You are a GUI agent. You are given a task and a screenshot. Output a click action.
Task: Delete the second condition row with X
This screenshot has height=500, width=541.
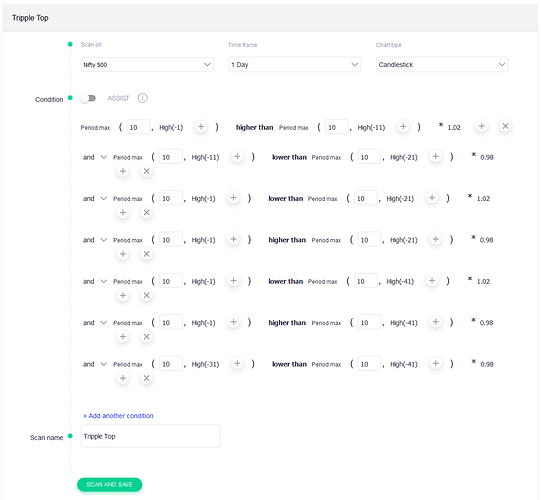pos(146,171)
